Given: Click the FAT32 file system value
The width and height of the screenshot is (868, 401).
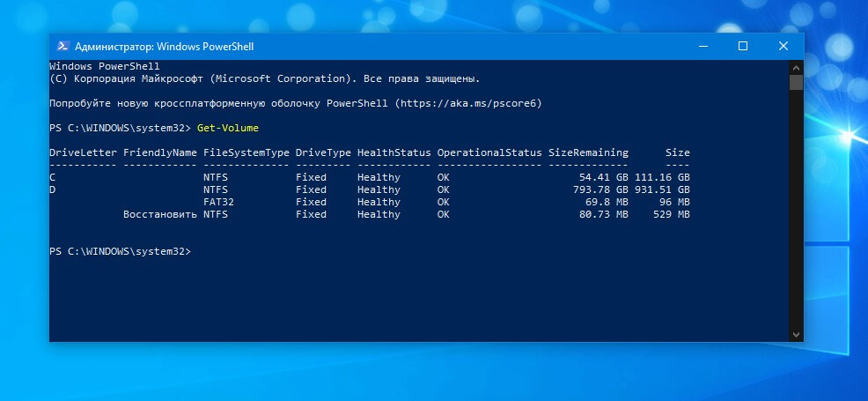Looking at the screenshot, I should (x=218, y=202).
